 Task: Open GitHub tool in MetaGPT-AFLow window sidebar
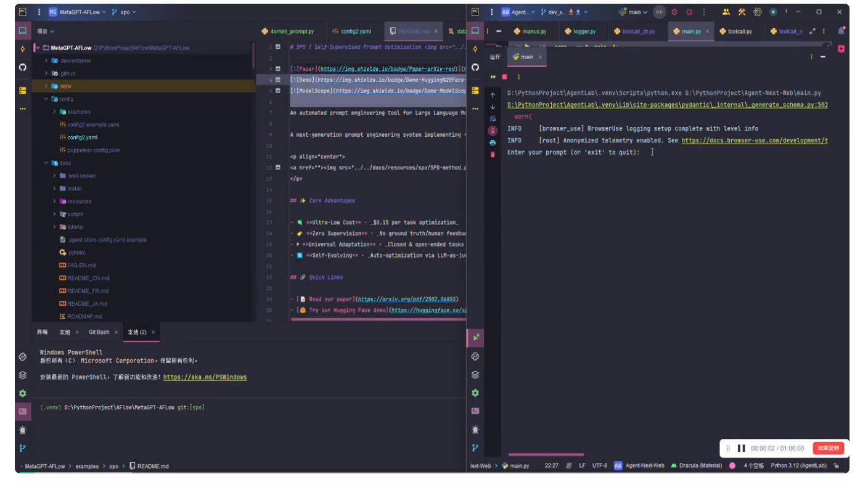(x=23, y=67)
